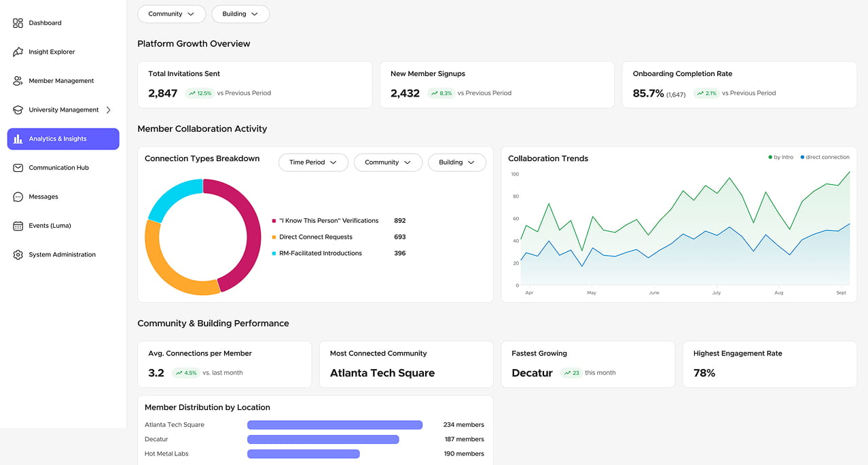Image resolution: width=868 pixels, height=465 pixels.
Task: Click the '693' direct connect count
Action: click(400, 237)
